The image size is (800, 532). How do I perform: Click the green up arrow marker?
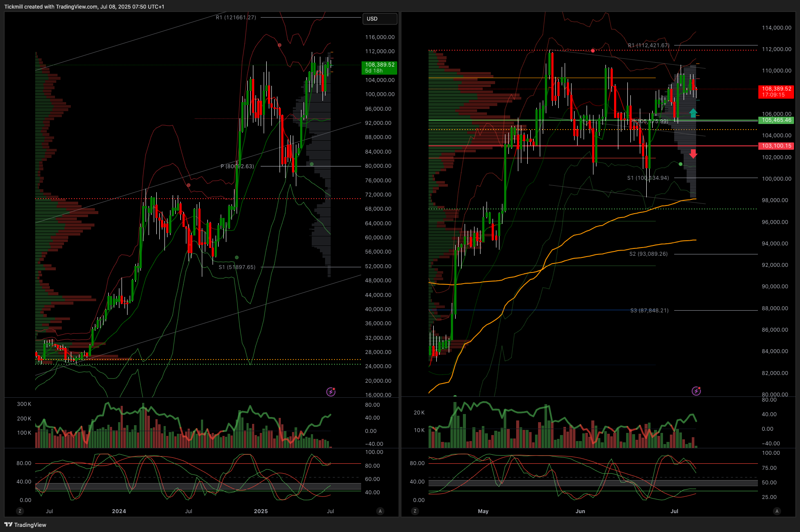[693, 113]
